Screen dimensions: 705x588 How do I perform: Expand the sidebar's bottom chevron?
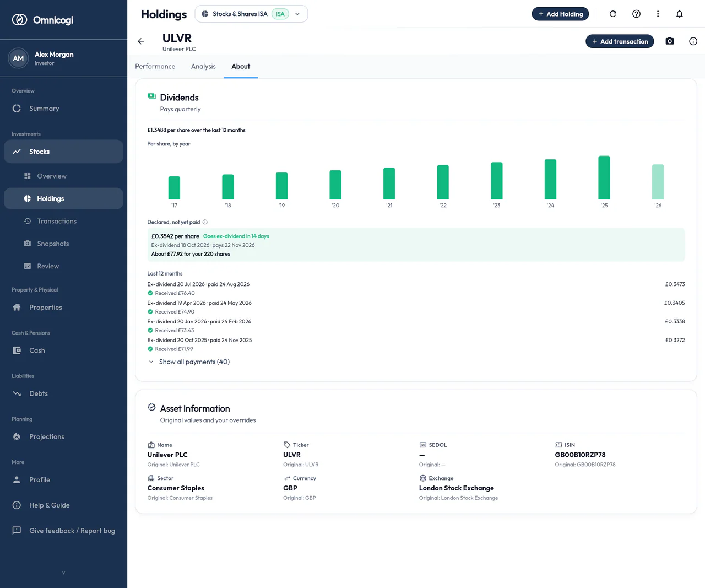pyautogui.click(x=63, y=573)
